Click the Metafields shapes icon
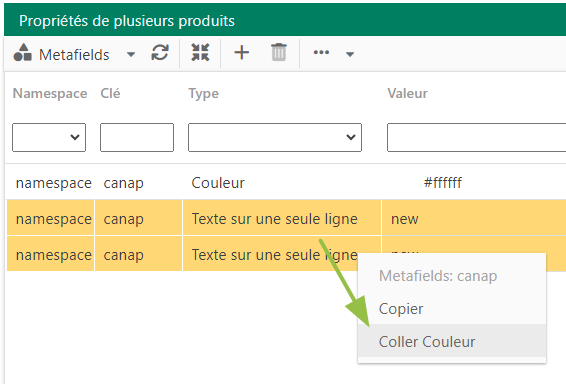 click(22, 53)
